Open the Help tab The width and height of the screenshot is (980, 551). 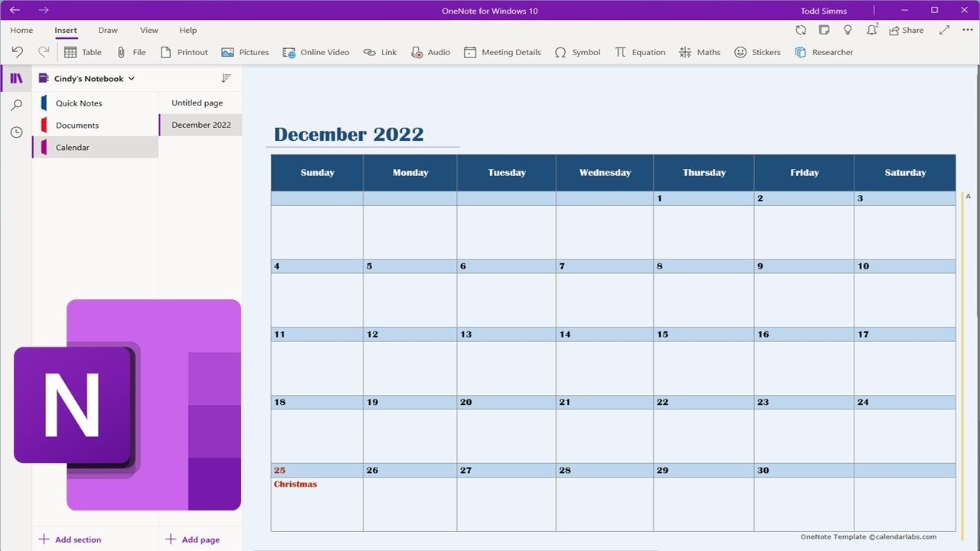pyautogui.click(x=188, y=30)
